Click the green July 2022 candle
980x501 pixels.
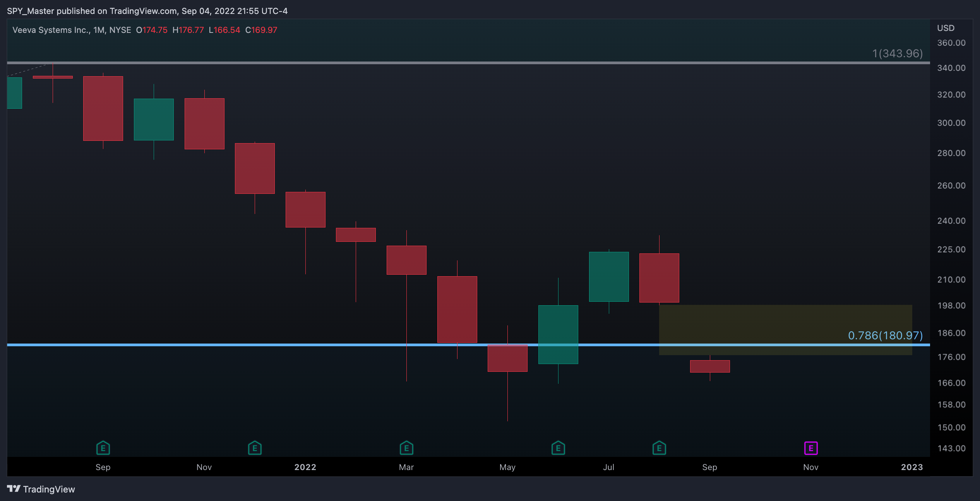(x=609, y=276)
